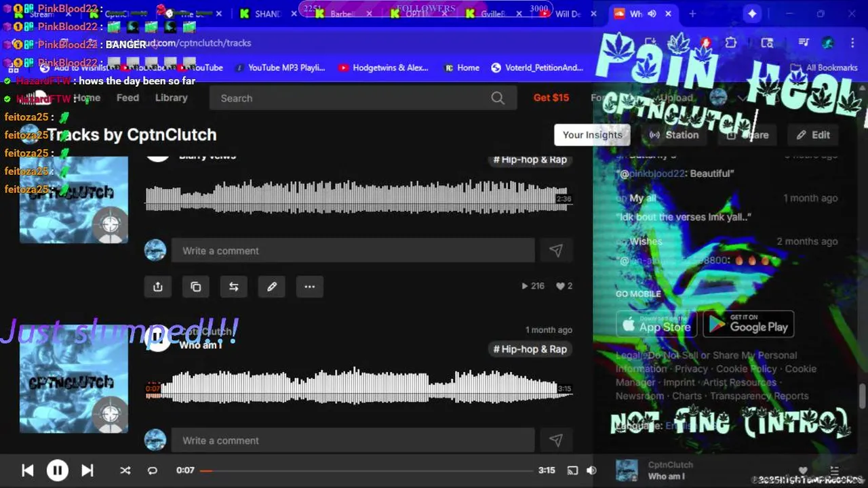Screen dimensions: 868x488
Task: Open CptnClutch artist link in player bar
Action: [x=670, y=465]
